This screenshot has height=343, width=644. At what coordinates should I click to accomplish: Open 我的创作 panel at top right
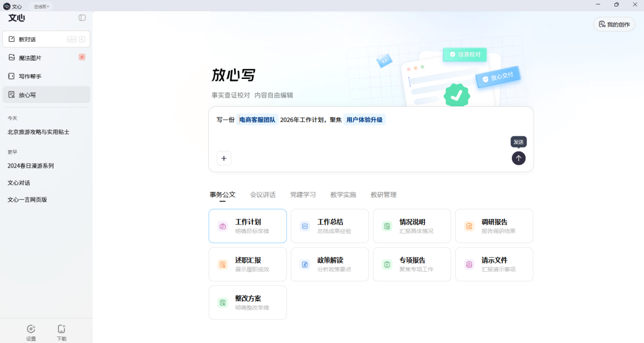tap(613, 24)
